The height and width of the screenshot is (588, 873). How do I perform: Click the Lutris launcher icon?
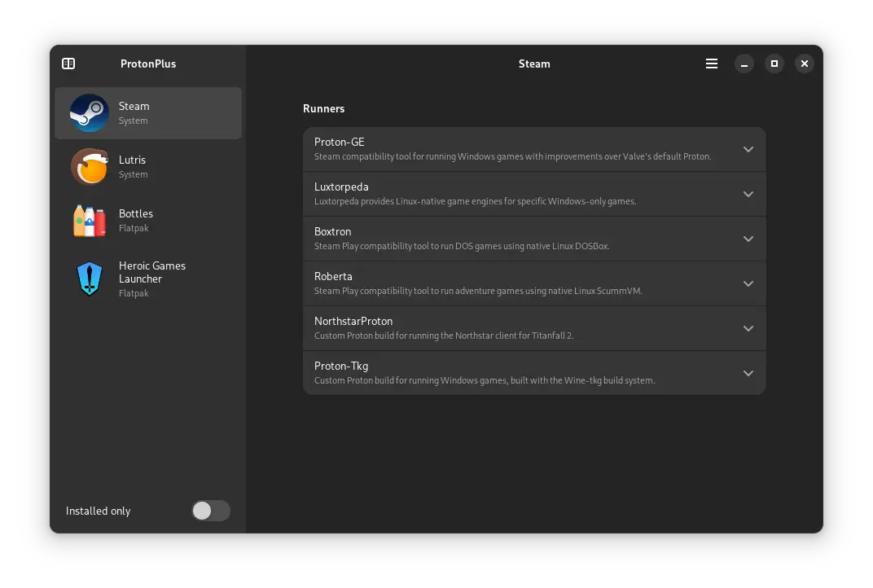(x=89, y=166)
